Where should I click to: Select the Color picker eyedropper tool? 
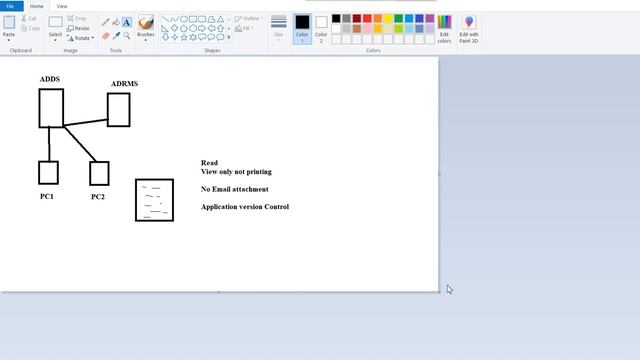[x=116, y=36]
